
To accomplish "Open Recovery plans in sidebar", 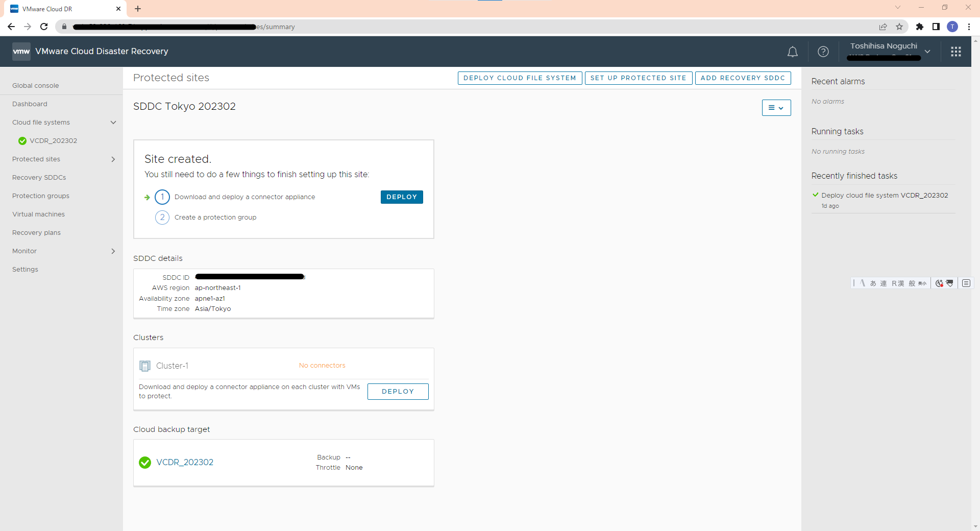I will [x=37, y=233].
